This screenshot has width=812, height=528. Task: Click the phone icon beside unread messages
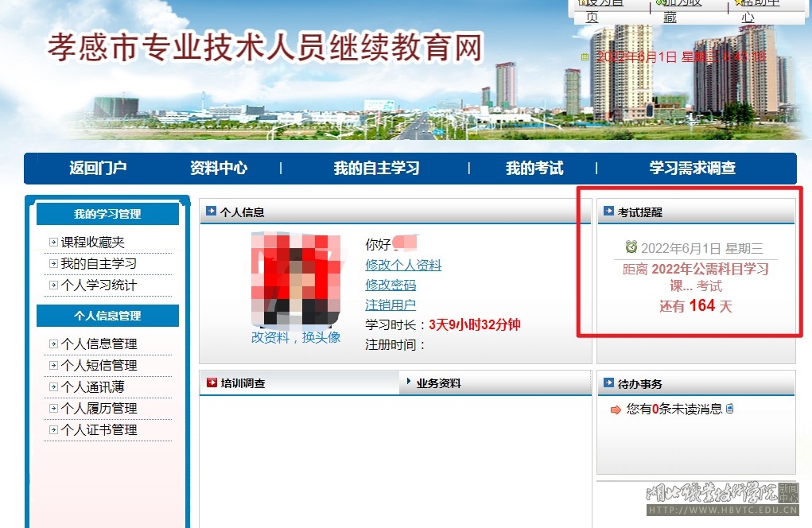point(730,409)
